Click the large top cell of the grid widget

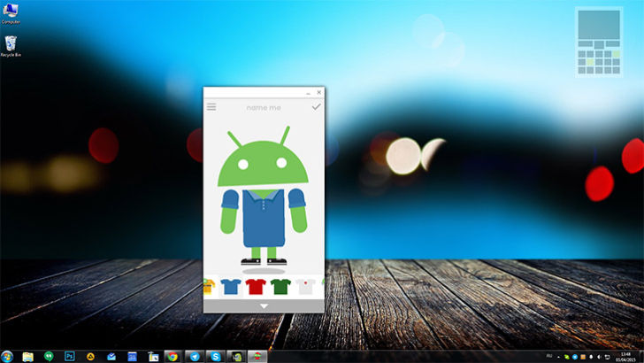point(599,25)
